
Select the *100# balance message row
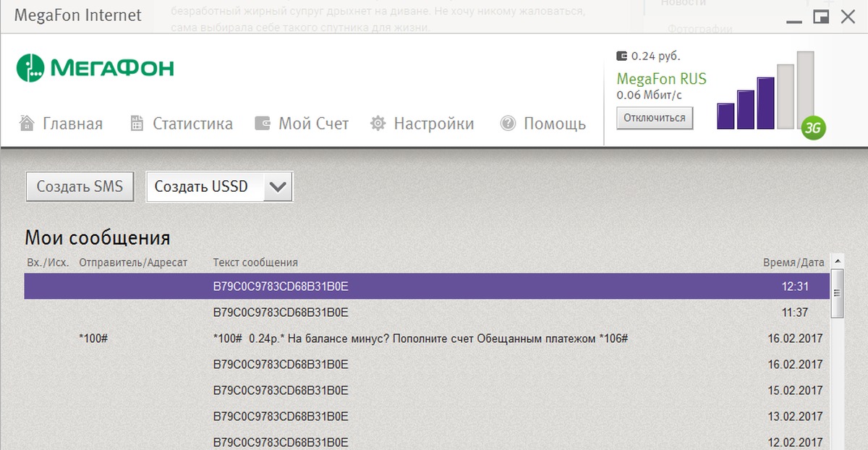point(427,339)
